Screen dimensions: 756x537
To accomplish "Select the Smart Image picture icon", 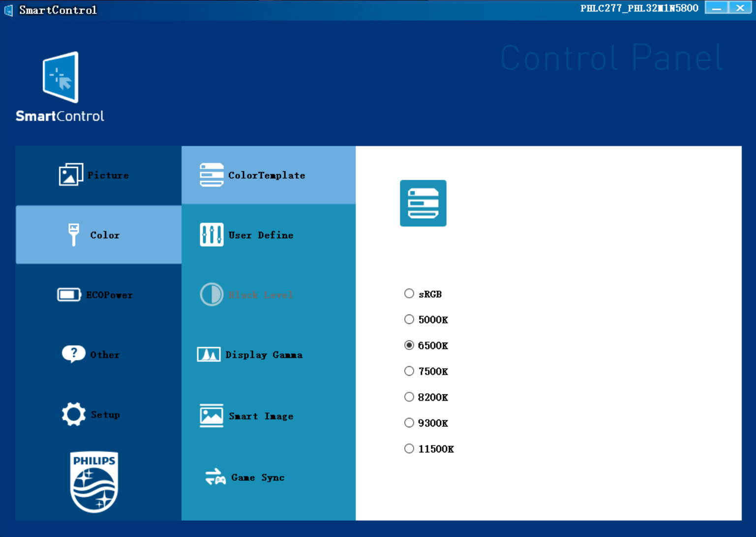I will point(212,415).
